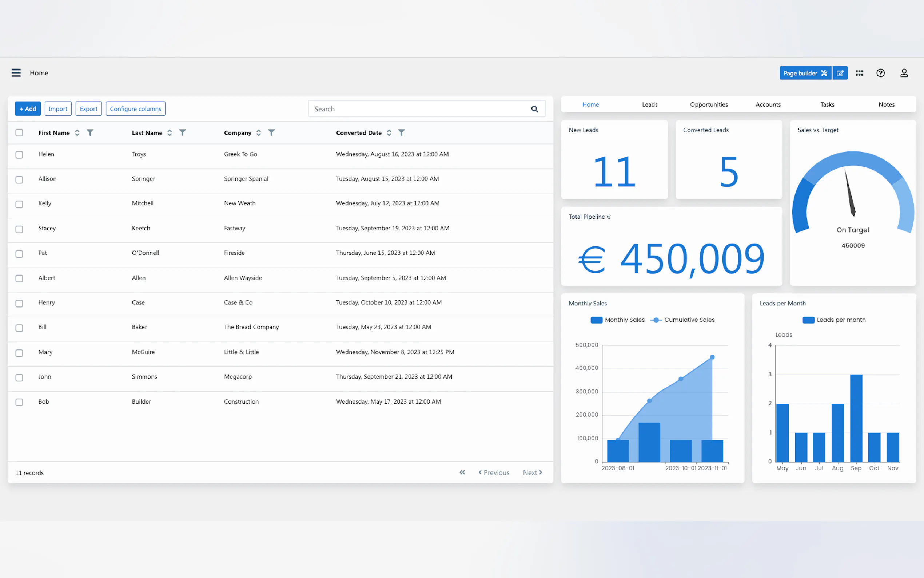
Task: Click the Page builder button
Action: 805,73
